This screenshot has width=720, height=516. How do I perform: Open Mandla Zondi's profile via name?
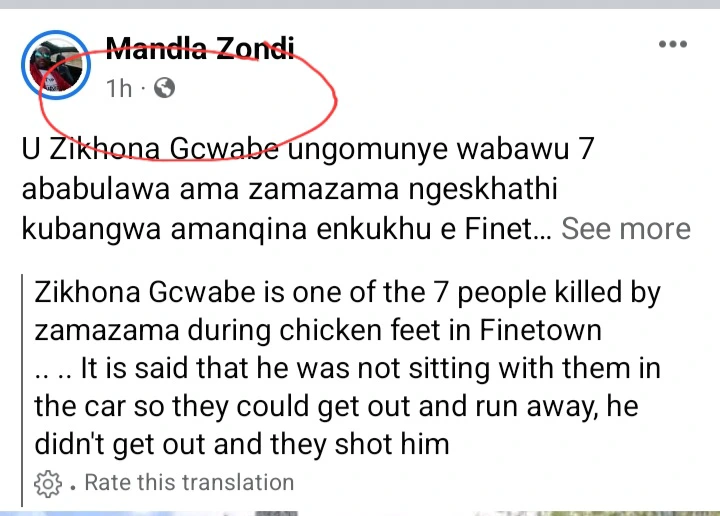click(x=200, y=48)
